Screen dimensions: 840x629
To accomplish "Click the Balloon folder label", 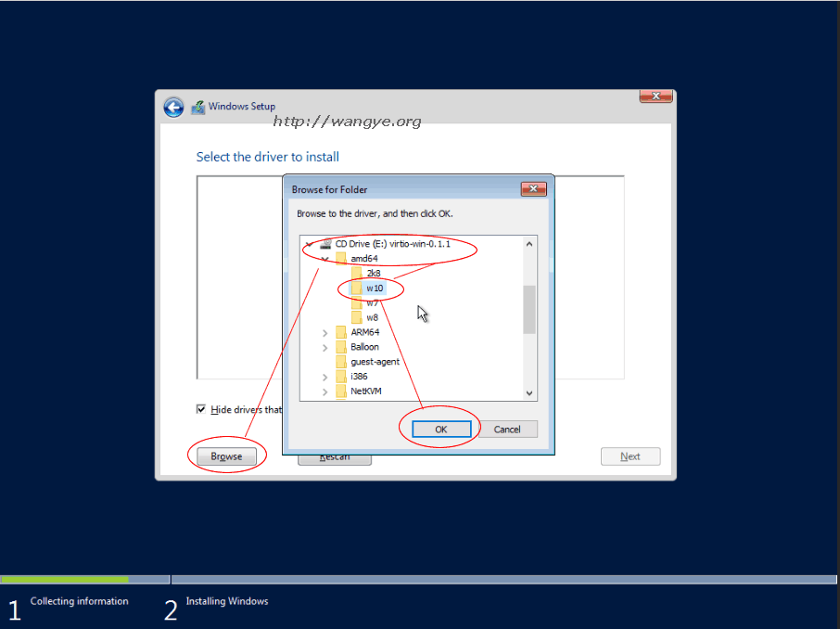I will [x=364, y=347].
